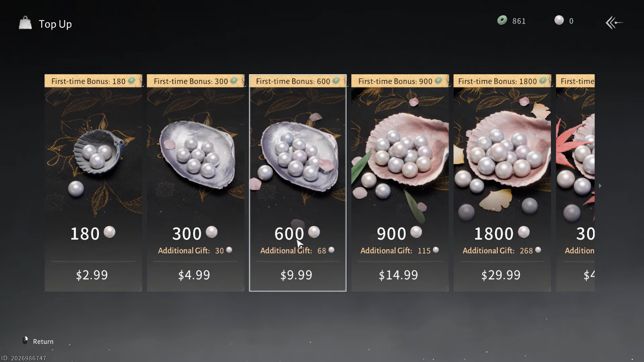Click the pearl icon next to 900

(416, 232)
